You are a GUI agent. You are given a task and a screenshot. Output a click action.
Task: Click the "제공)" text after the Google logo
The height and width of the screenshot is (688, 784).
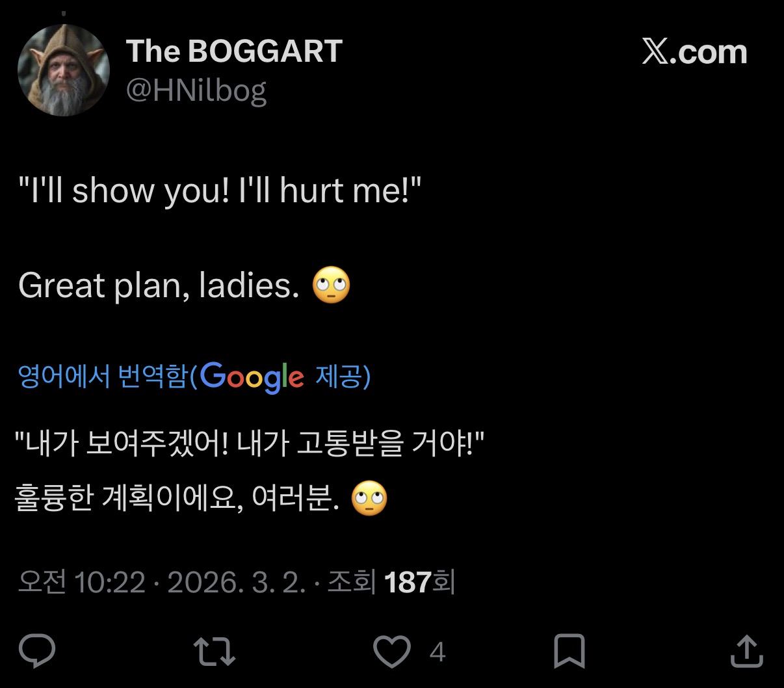click(x=343, y=377)
